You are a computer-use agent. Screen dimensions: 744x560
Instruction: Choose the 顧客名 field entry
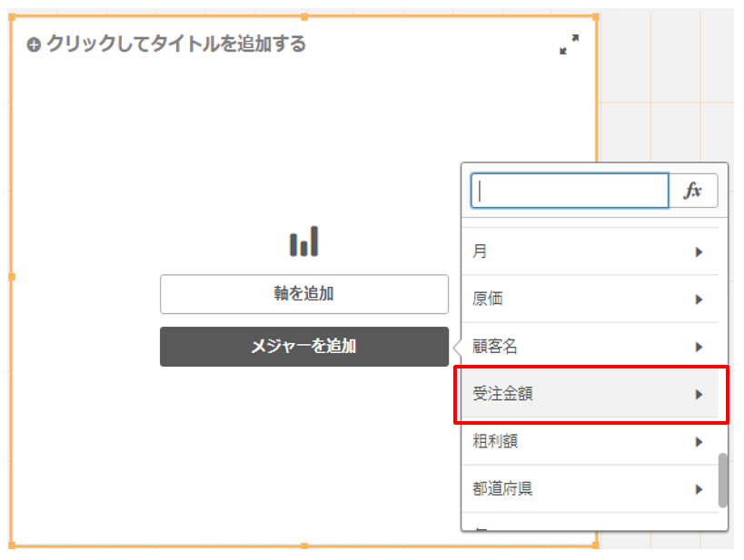[495, 347]
